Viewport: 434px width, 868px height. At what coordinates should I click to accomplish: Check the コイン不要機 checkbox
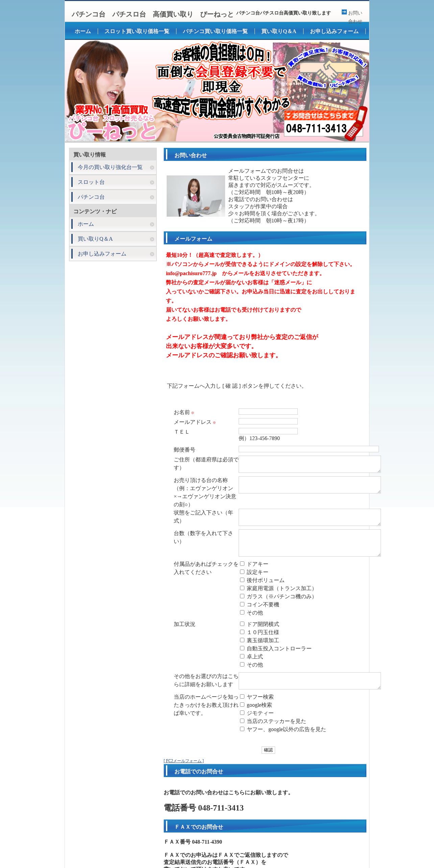242,604
